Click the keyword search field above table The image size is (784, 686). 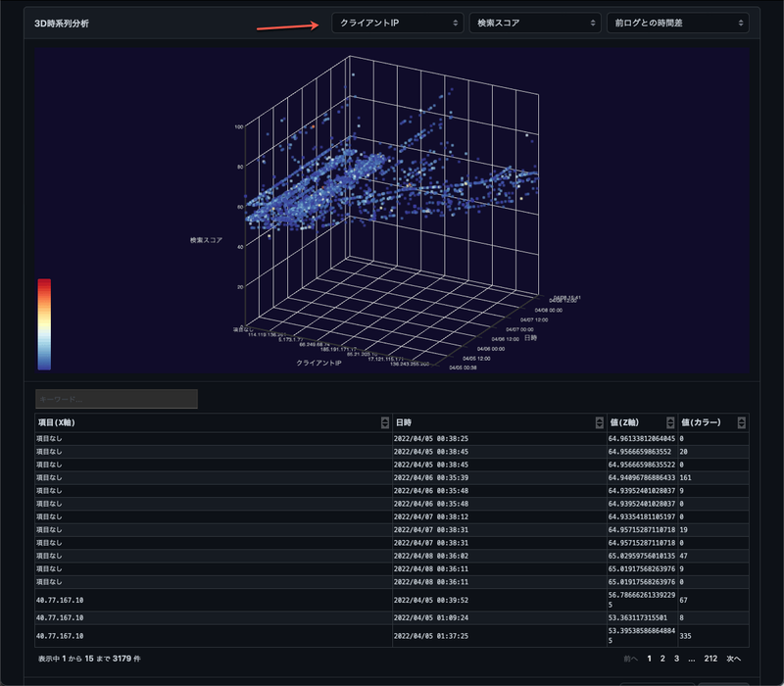tap(117, 399)
